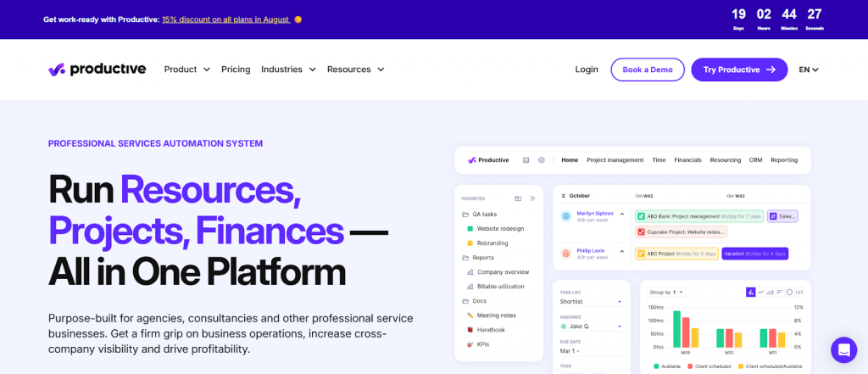This screenshot has width=868, height=374.
Task: Select the area chart type icon
Action: (x=771, y=292)
